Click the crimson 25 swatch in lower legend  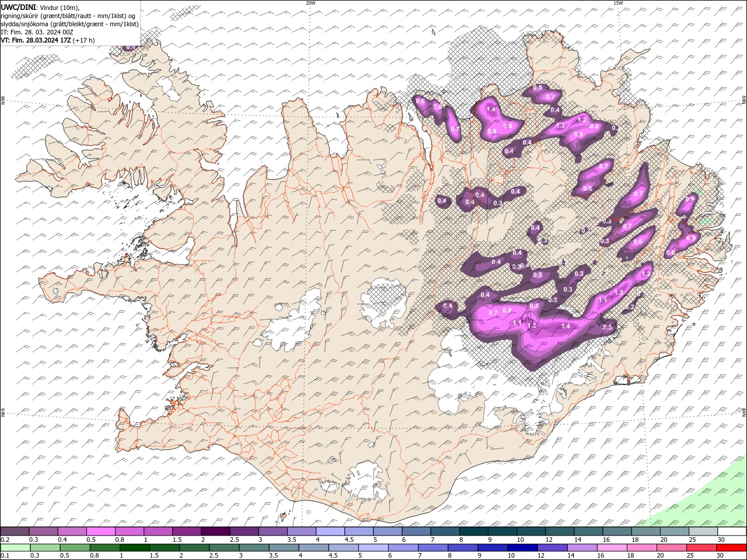701,547
